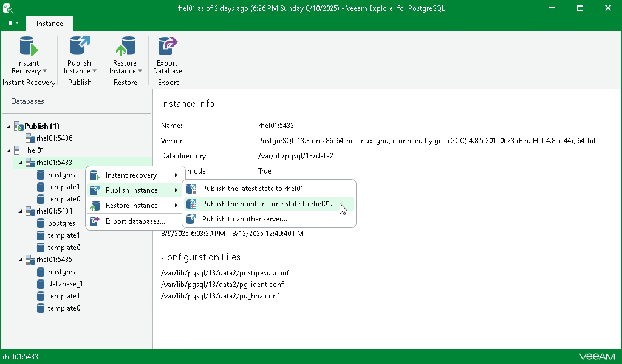
Task: Click the Export Database ribbon icon
Action: click(x=168, y=46)
